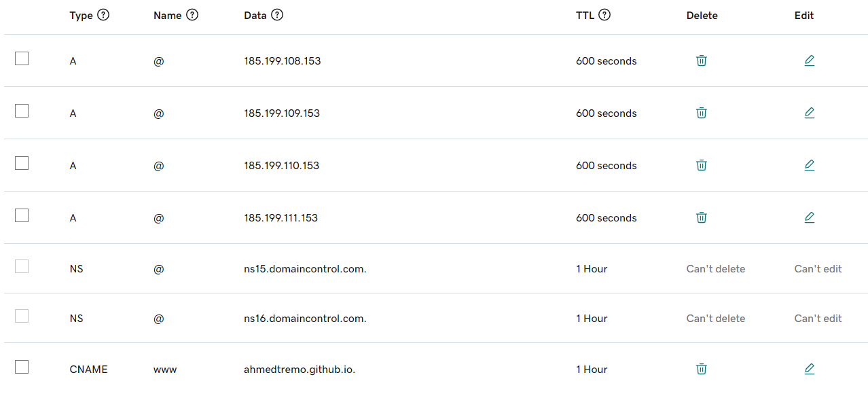868x394 pixels.
Task: Delete the A record 185.199.108.153
Action: [x=701, y=60]
